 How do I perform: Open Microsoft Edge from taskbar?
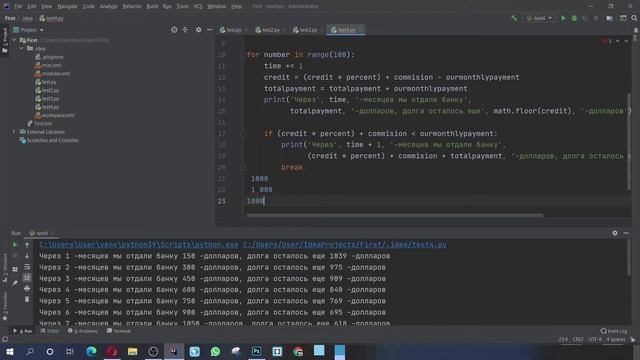91,351
